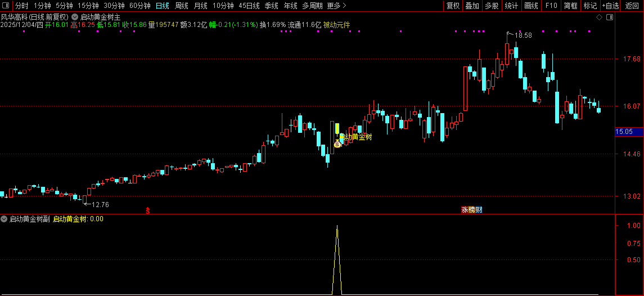Viewport: 644px width, 296px height.
Task: Select the 周线 weekly period
Action: 182,6
